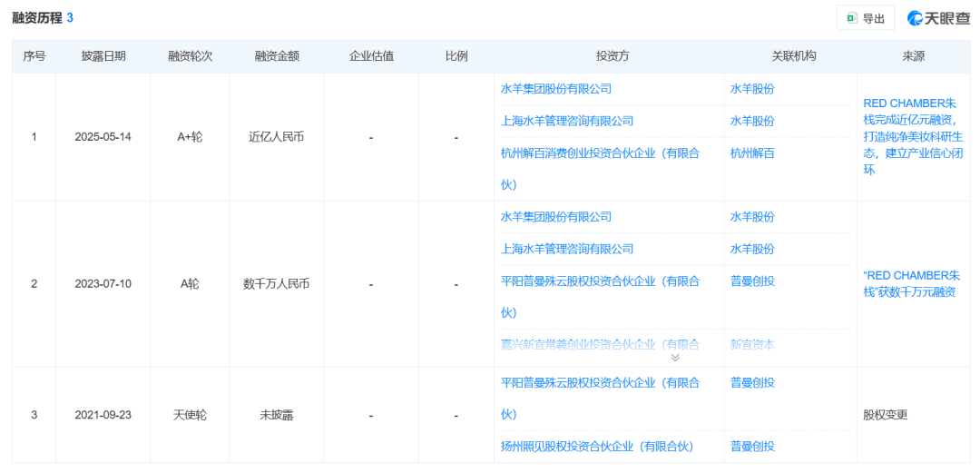Open 上海水羊管理咨询有限公司 in the A+轮 row

pos(567,121)
